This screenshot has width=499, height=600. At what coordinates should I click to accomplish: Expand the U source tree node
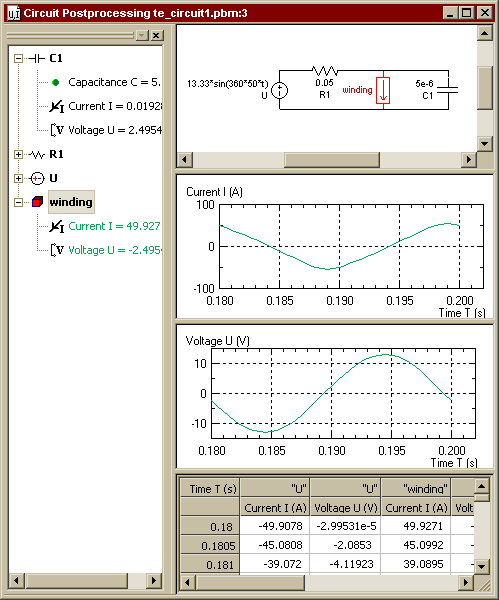pos(18,178)
